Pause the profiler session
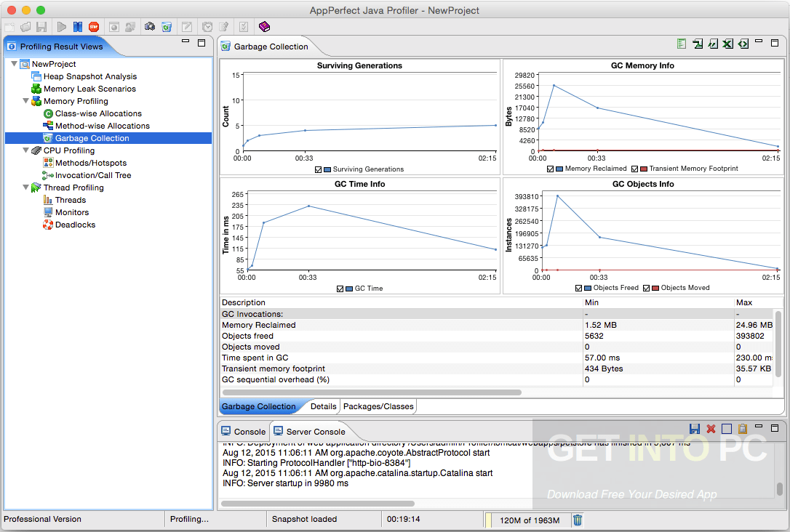 pyautogui.click(x=78, y=27)
